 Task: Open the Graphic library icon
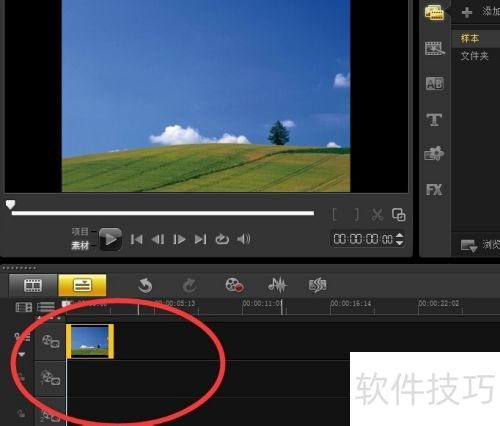tap(434, 153)
